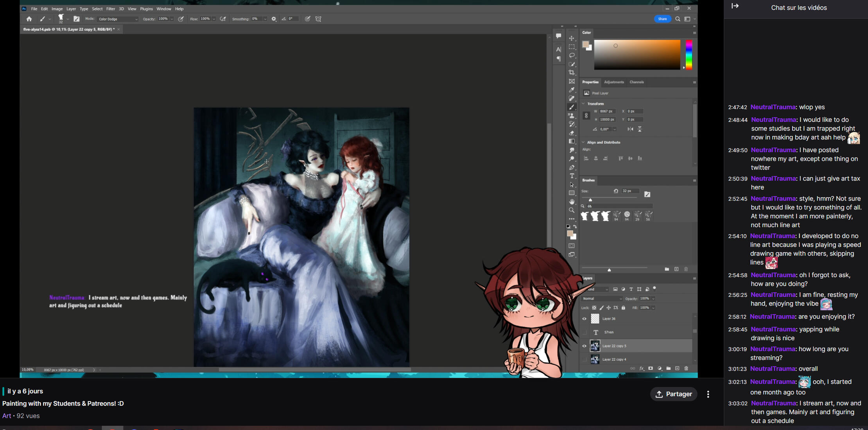The image size is (868, 430).
Task: Select the Eraser tool
Action: pyautogui.click(x=572, y=133)
